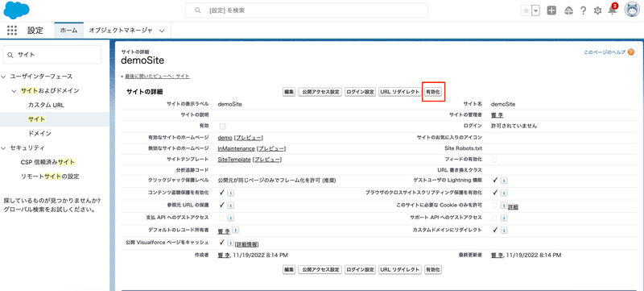The height and width of the screenshot is (291, 644).
Task: Toggle ゲストユーザの Lightning 機能 checkmark
Action: pos(495,180)
